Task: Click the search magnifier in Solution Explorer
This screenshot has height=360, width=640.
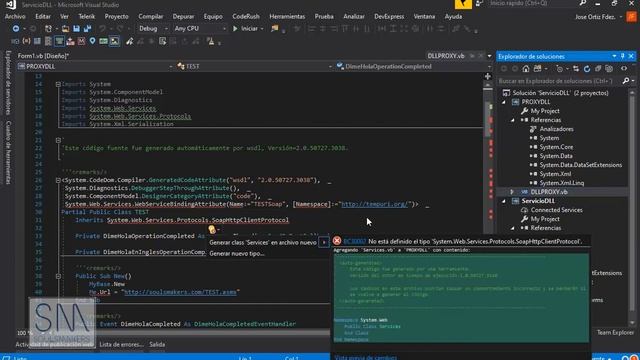Action: (x=626, y=81)
